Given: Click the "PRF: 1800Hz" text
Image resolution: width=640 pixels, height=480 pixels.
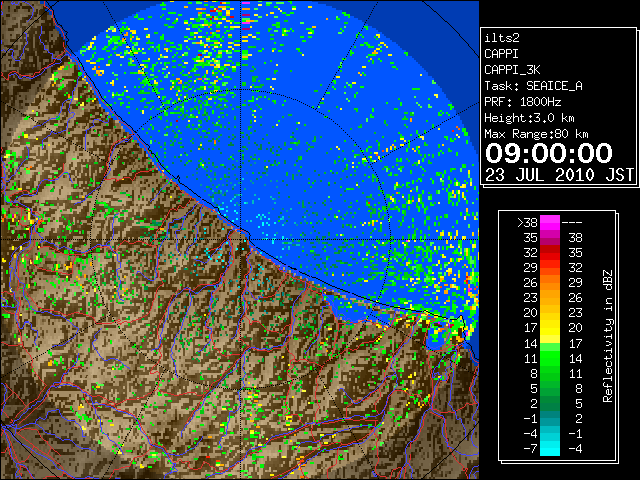Looking at the screenshot, I should click(522, 102).
